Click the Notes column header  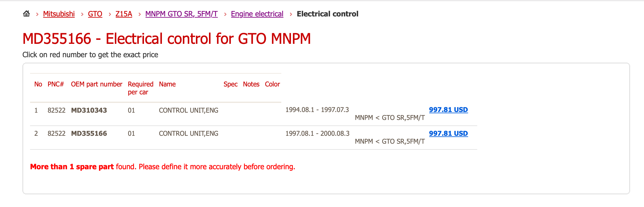pyautogui.click(x=251, y=84)
